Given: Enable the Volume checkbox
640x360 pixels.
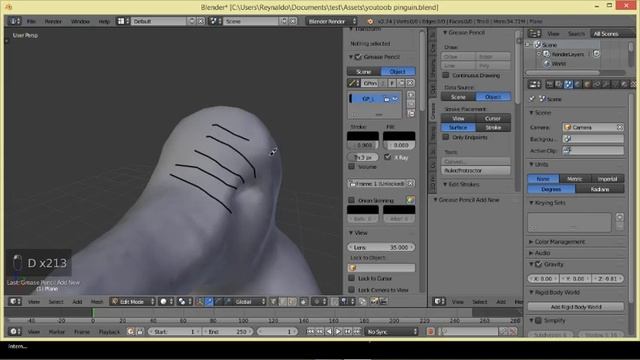Looking at the screenshot, I should coord(351,167).
